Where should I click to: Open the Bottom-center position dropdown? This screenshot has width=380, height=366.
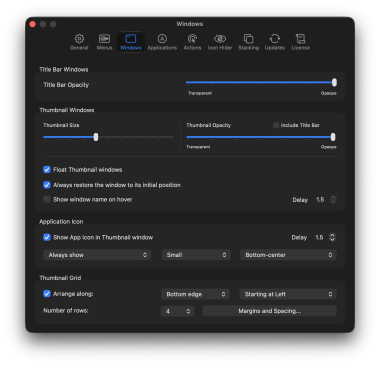coord(288,255)
